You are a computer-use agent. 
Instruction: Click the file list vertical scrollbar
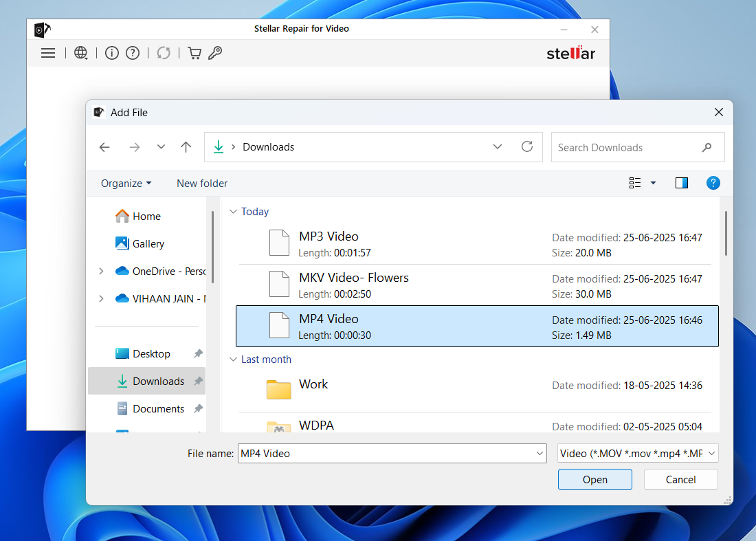[726, 233]
